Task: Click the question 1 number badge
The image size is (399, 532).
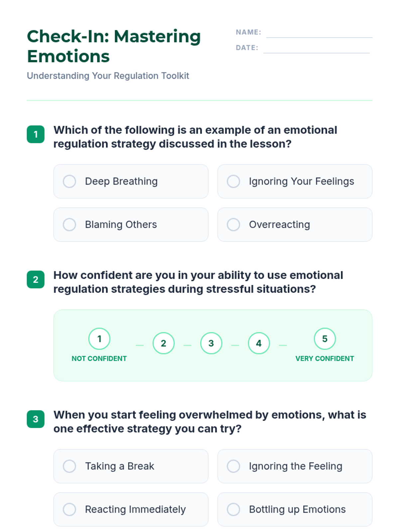Action: [x=36, y=134]
